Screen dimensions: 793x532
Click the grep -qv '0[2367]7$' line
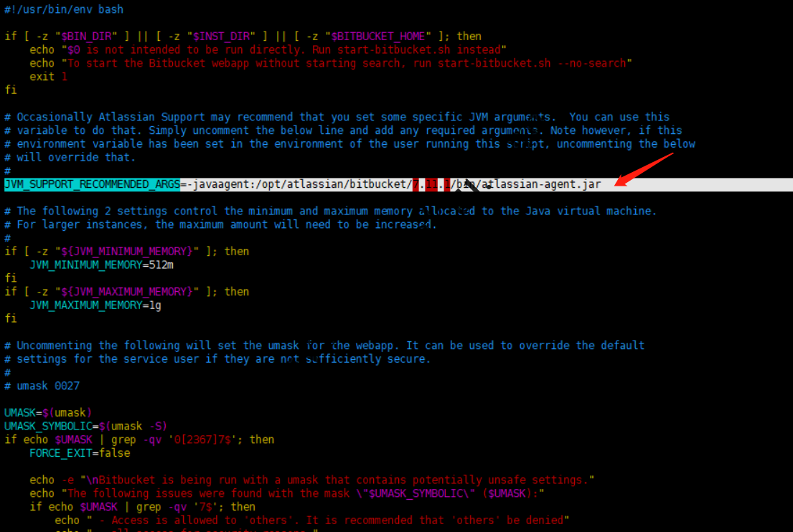pos(139,440)
